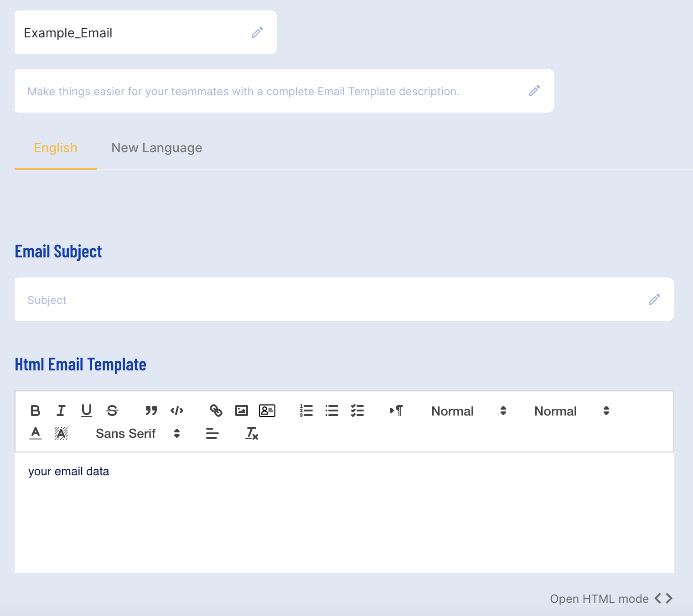Edit the email subject pencil icon
693x616 pixels.
click(x=654, y=299)
